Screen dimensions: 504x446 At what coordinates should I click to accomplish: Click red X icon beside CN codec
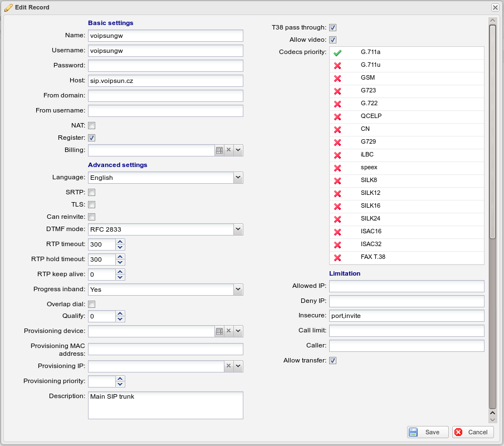(337, 130)
